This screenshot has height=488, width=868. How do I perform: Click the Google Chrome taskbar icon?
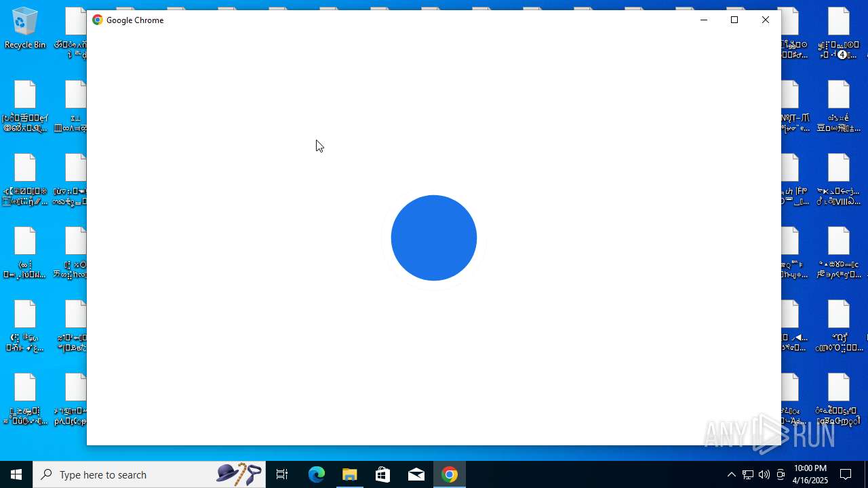[450, 474]
